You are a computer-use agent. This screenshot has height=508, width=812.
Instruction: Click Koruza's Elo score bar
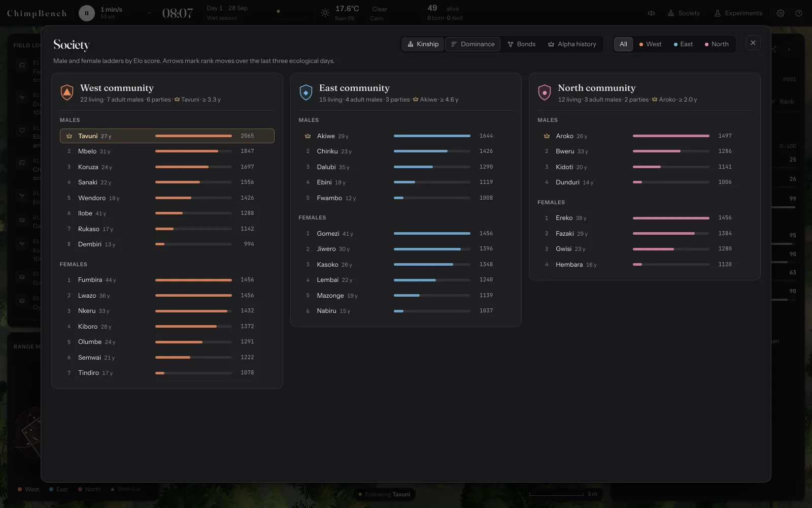[193, 167]
